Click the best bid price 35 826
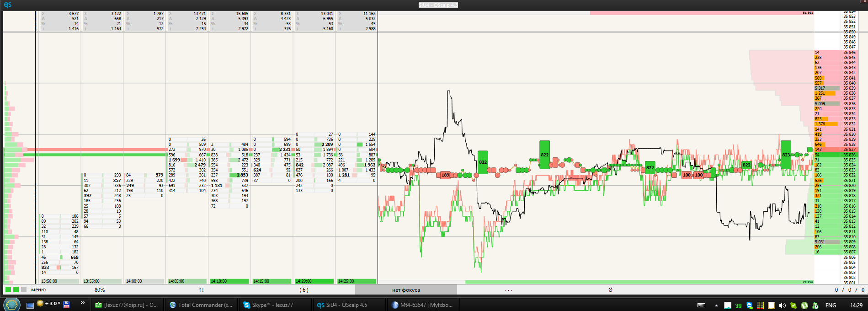Screen dimensions: 868x311 point(849,155)
